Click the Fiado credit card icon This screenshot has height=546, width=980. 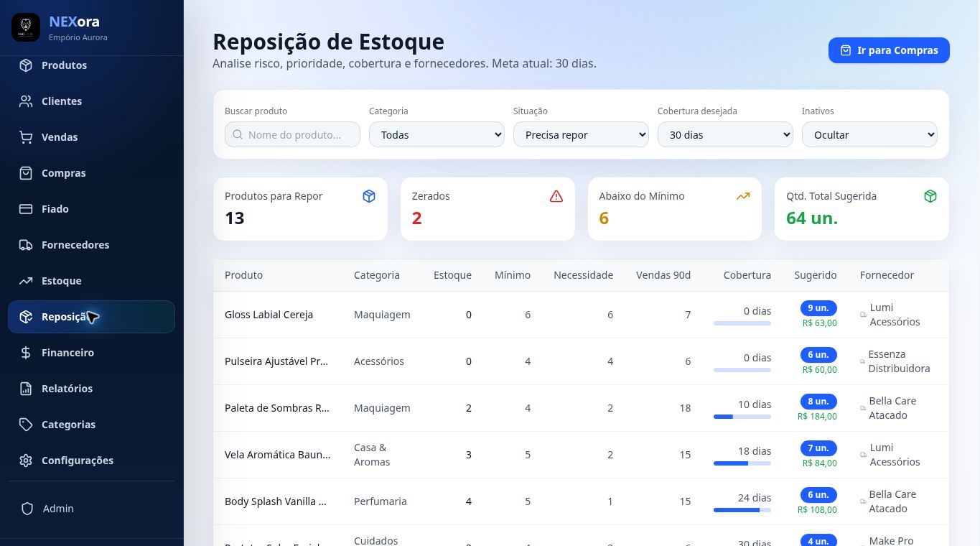coord(26,209)
